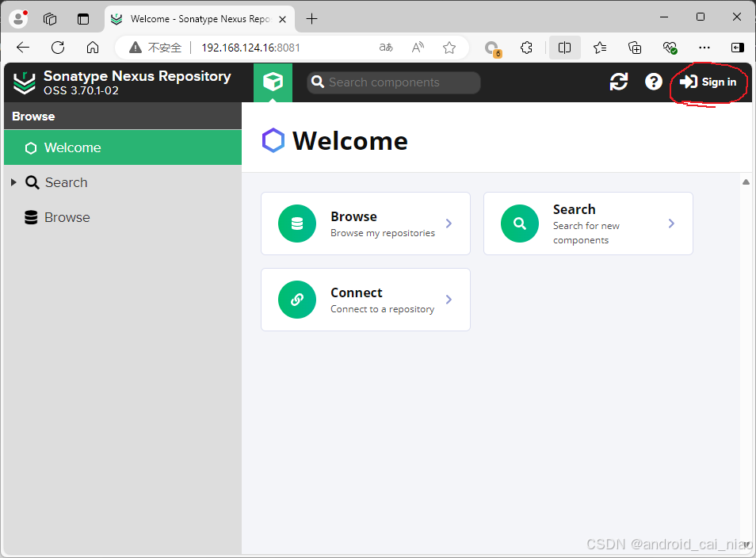
Task: Focus the Search components field
Action: (393, 82)
